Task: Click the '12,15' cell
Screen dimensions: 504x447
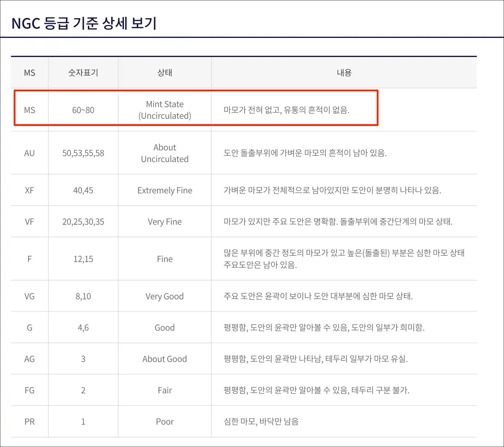Action: pyautogui.click(x=83, y=259)
